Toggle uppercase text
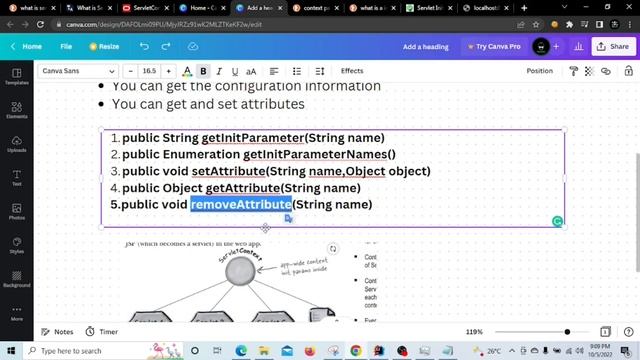The image size is (640, 360). [x=251, y=71]
